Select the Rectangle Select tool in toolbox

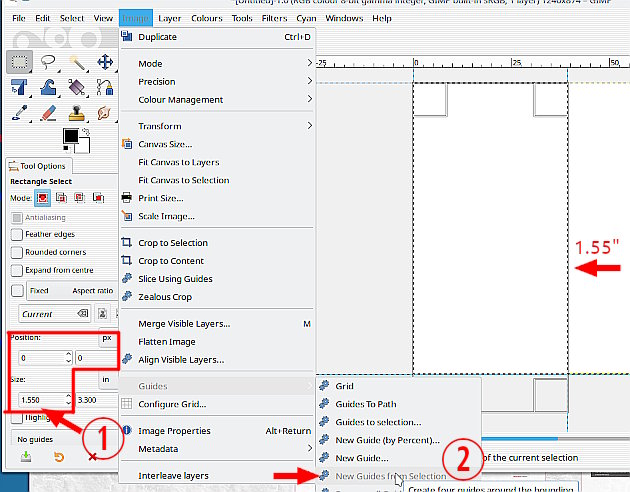19,62
